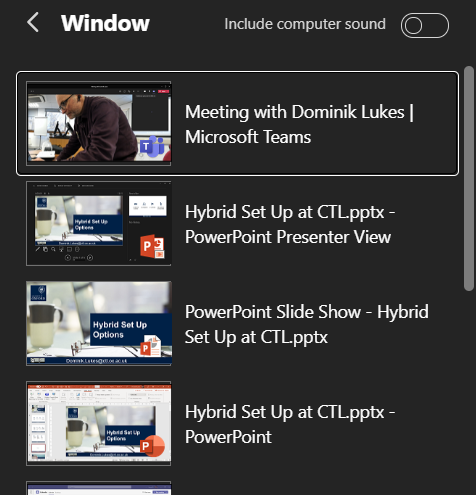Image resolution: width=476 pixels, height=495 pixels.
Task: Select the partially visible last window thumbnail
Action: (99, 488)
